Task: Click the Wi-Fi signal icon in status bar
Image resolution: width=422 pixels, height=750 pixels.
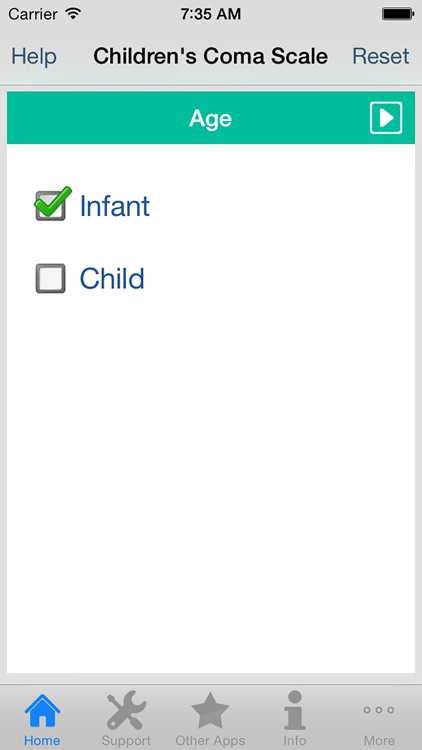Action: tap(74, 13)
